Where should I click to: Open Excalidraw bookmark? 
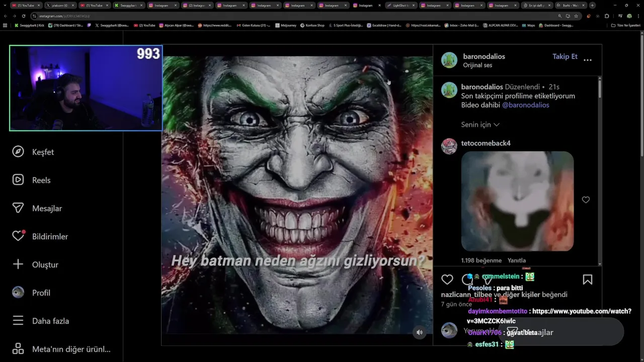click(x=384, y=25)
